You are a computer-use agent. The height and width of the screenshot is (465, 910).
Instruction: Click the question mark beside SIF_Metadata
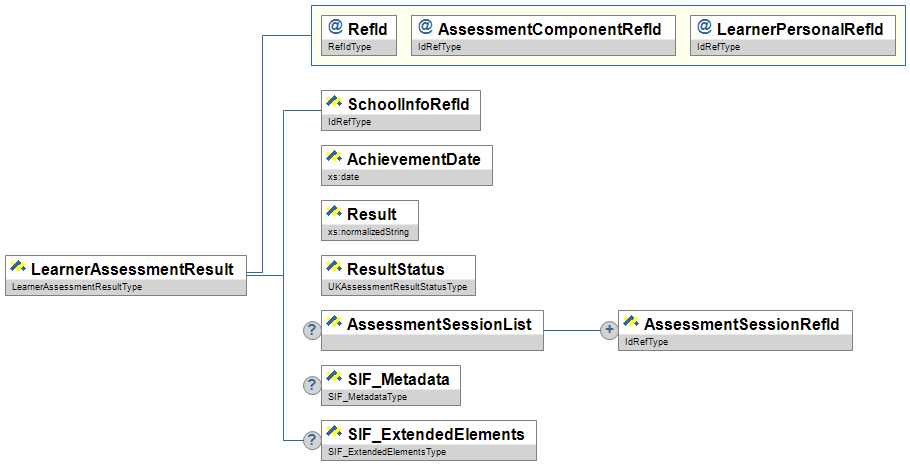click(x=311, y=384)
